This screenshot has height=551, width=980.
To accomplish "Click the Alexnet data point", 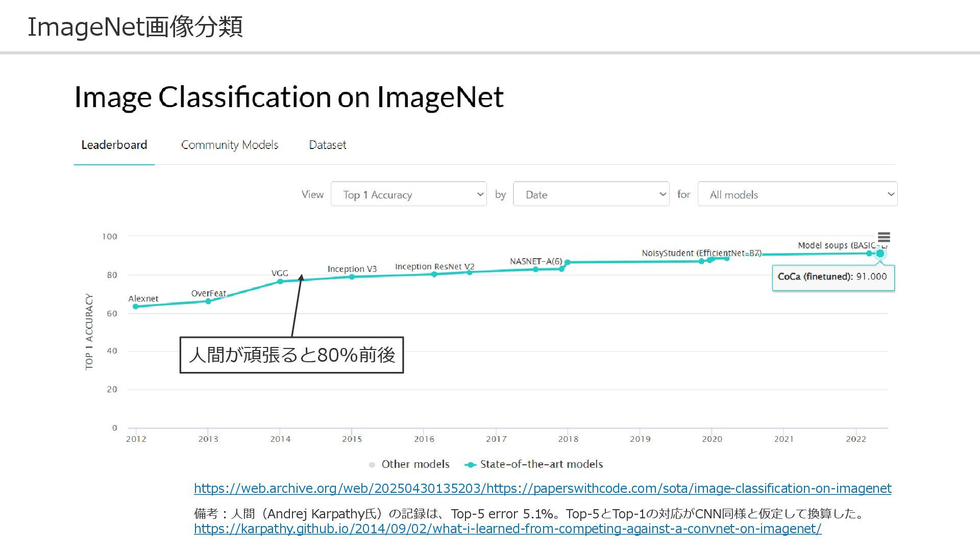I will click(135, 307).
